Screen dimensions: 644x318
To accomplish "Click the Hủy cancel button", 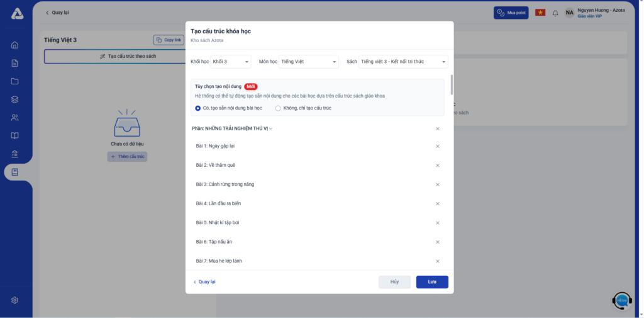I will (394, 282).
